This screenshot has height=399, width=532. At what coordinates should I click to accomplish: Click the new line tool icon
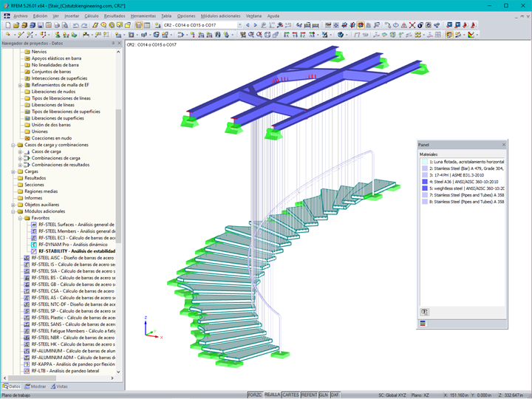[x=21, y=35]
